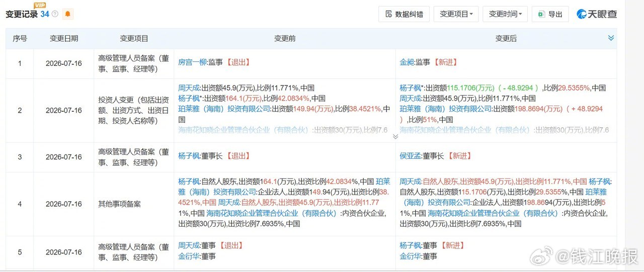644x272 pixels.
Task: Open 珀莱雅（海南）投资有限公司 link in row 2 变更后
Action: [445, 109]
